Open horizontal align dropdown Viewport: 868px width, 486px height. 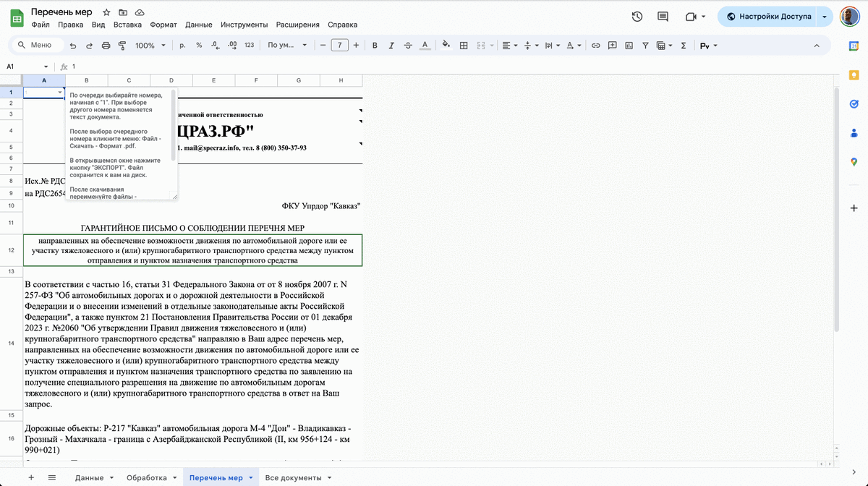[x=510, y=46]
